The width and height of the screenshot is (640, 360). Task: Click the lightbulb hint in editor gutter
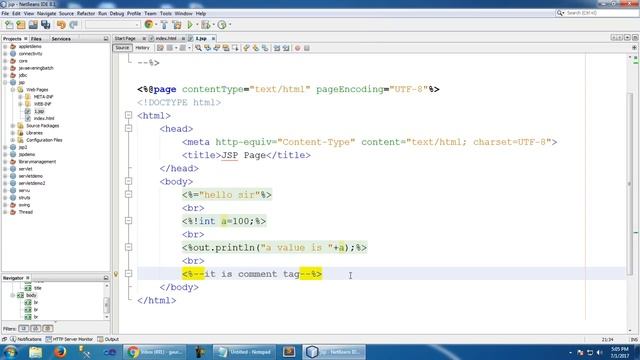coord(116,274)
